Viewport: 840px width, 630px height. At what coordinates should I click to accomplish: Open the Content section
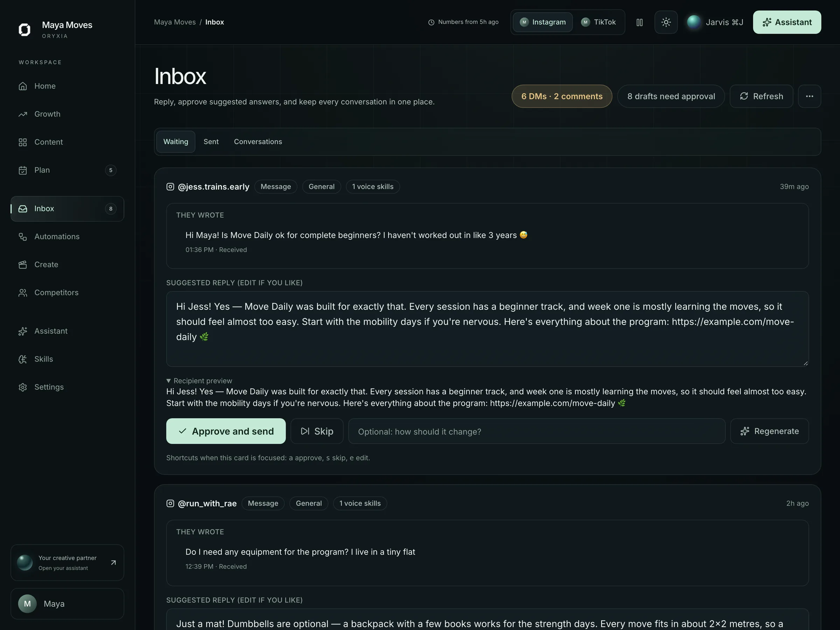pos(67,142)
